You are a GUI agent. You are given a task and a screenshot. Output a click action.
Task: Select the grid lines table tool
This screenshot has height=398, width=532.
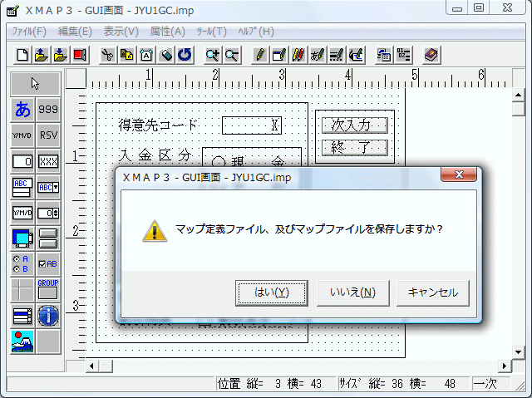click(x=22, y=290)
